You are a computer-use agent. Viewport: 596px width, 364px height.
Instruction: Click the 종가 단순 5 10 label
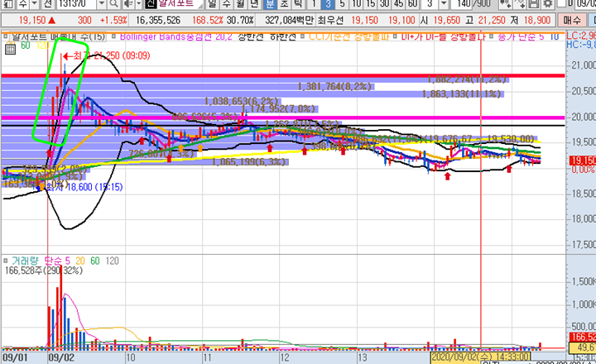coord(528,36)
